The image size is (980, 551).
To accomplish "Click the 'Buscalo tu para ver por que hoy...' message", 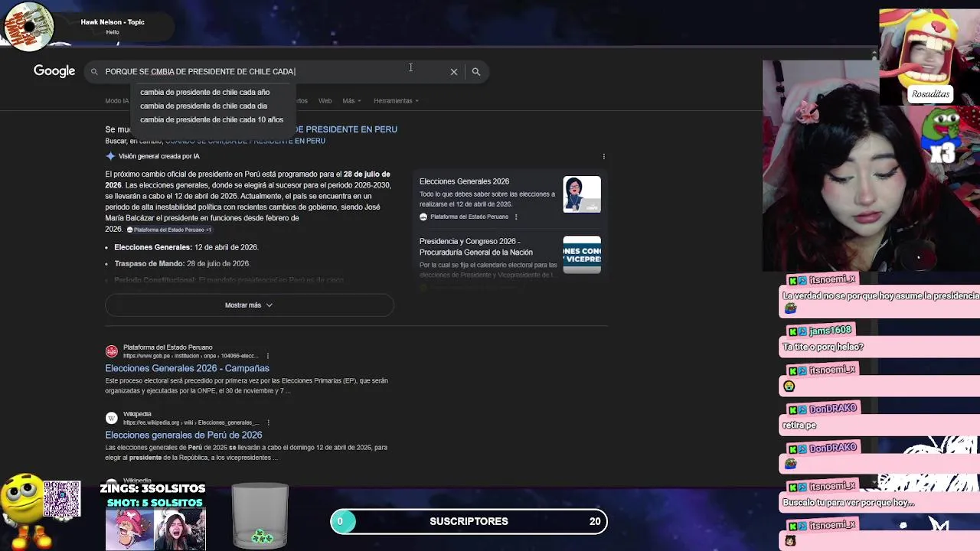I will tap(848, 503).
